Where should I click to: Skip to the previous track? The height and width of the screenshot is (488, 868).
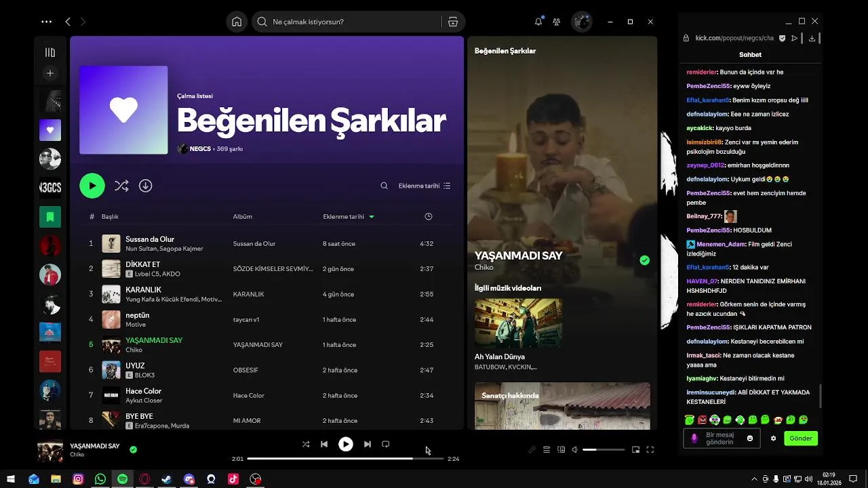324,444
